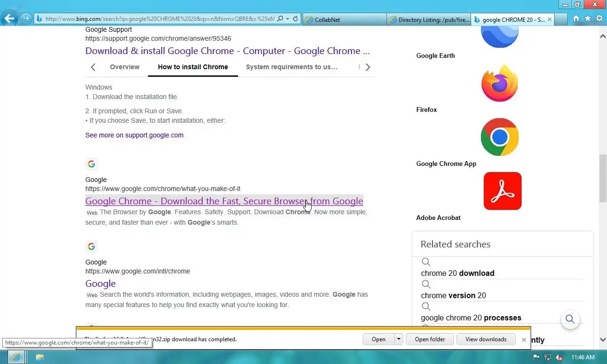Open Download & install Google Chrome result
Viewport: 607px width, 364px height.
[x=228, y=51]
